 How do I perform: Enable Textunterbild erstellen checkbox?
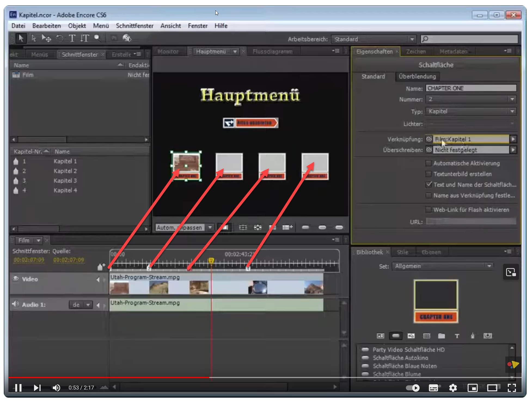[x=428, y=174]
